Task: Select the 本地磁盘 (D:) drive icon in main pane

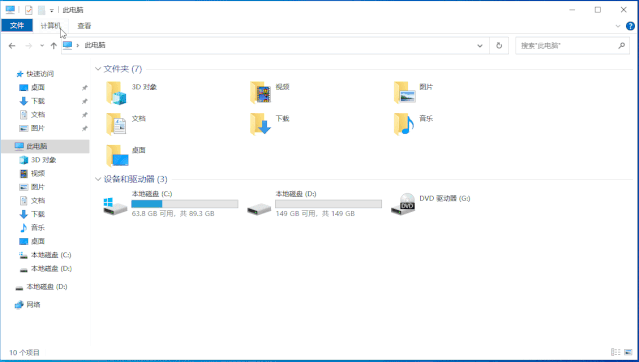Action: point(259,209)
